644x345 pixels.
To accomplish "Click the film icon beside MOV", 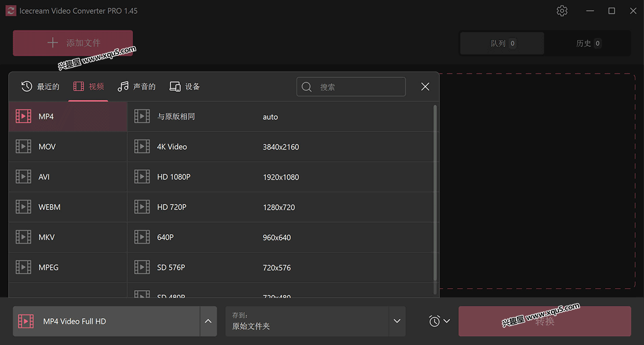I will click(x=24, y=146).
